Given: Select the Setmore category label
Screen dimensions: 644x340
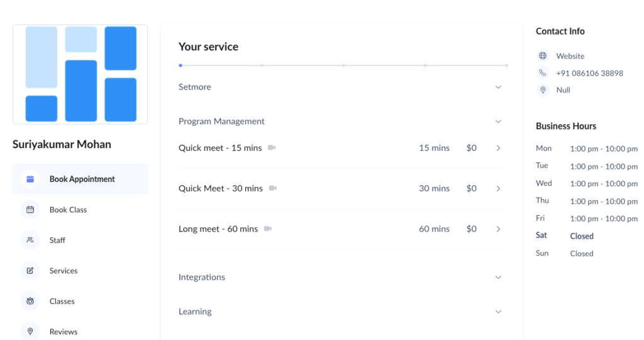Looking at the screenshot, I should (x=195, y=87).
